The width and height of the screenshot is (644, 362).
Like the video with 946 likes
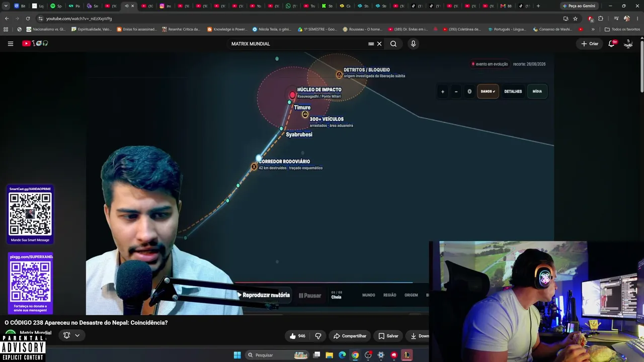tap(297, 336)
